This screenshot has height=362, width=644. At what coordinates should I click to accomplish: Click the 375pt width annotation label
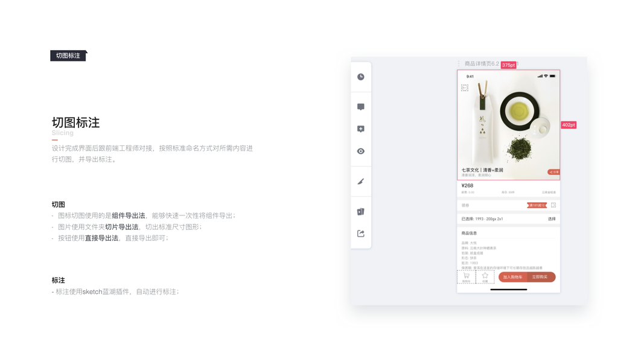click(508, 65)
